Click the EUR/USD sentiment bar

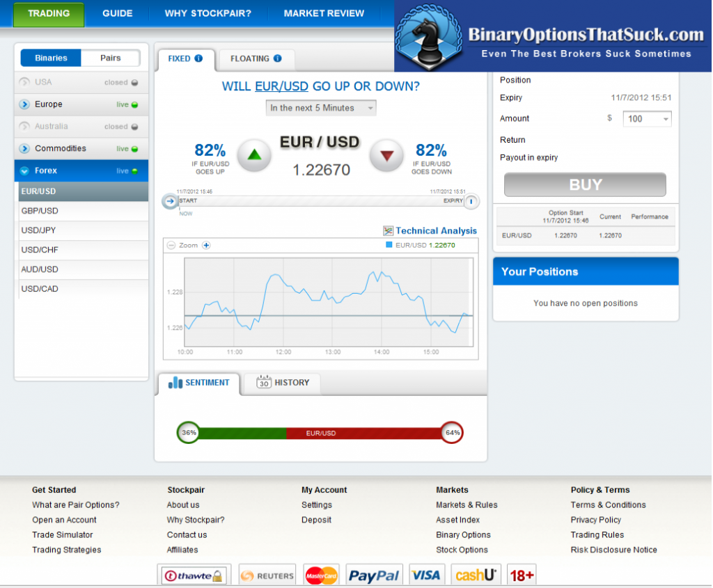coord(320,432)
